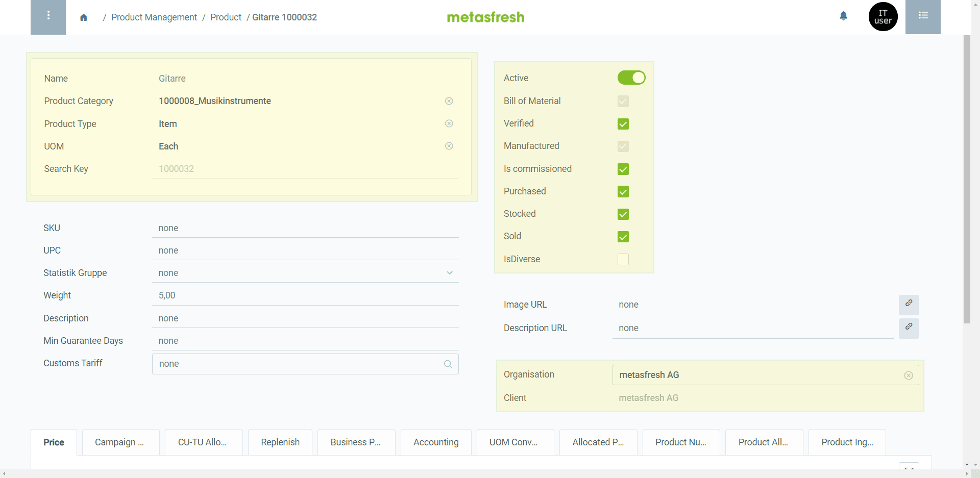Open the side list panel icon
Image resolution: width=980 pixels, height=478 pixels.
(923, 17)
